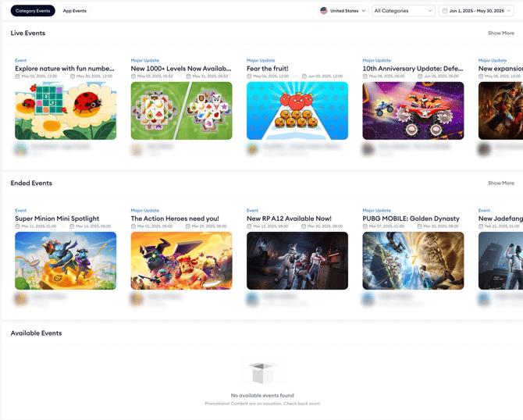This screenshot has height=420, width=523.
Task: Open the partially visible New expansion thumbnail
Action: coord(500,111)
